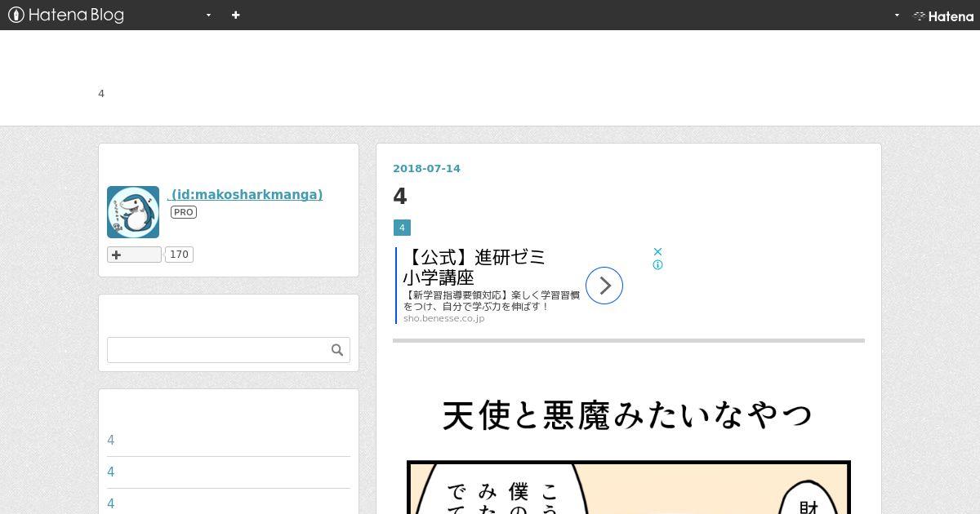Open the first sidebar entry link "4"

click(111, 441)
